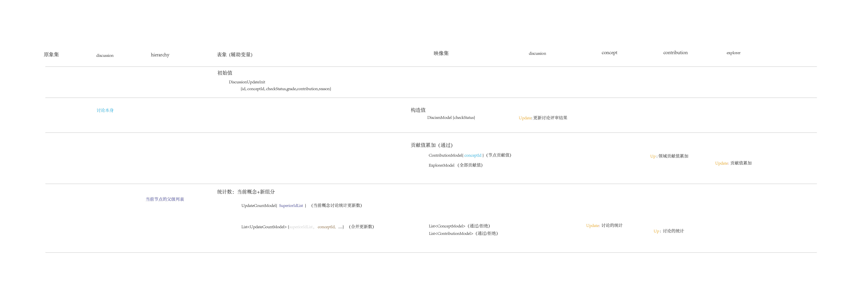Image resolution: width=868 pixels, height=285 pixels.
Task: Select the contribution column header
Action: (x=675, y=53)
